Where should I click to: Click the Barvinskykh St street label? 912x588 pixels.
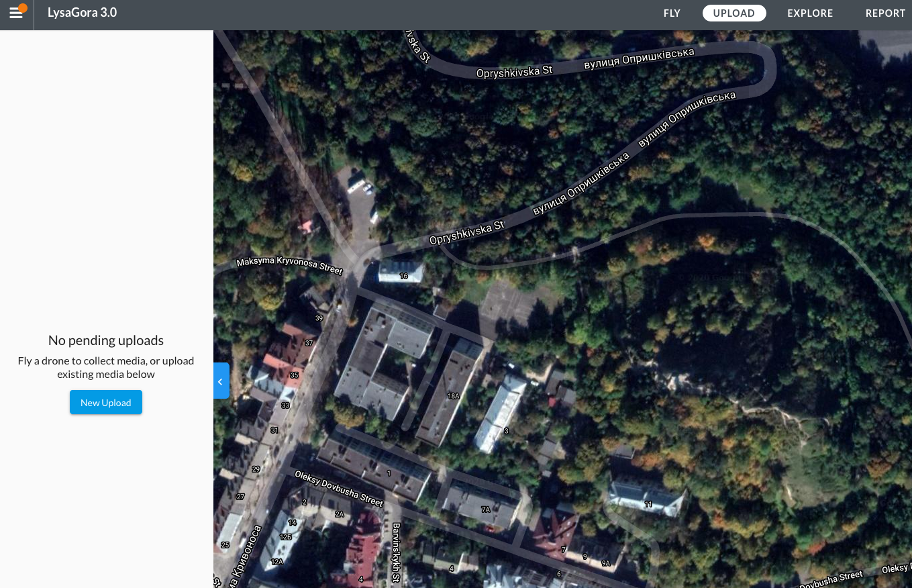[395, 552]
